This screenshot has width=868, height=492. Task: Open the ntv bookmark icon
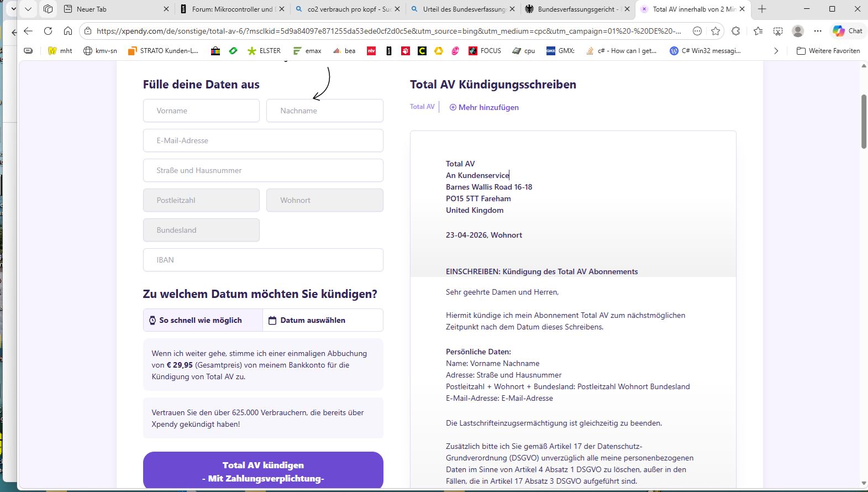click(371, 51)
